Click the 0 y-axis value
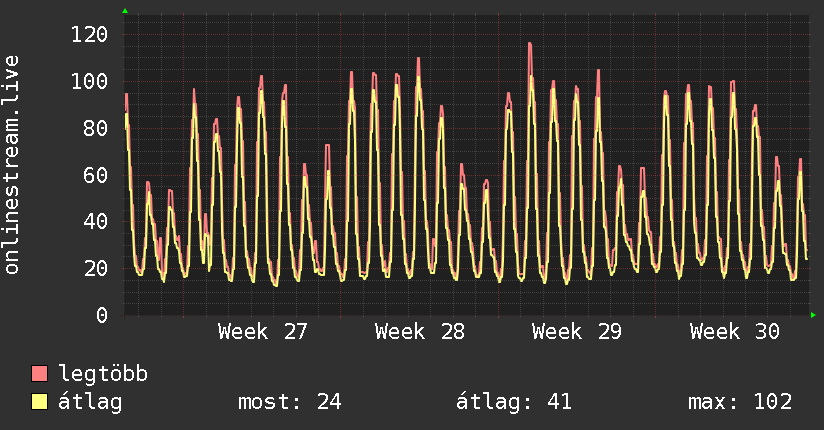The height and width of the screenshot is (430, 824). click(102, 315)
